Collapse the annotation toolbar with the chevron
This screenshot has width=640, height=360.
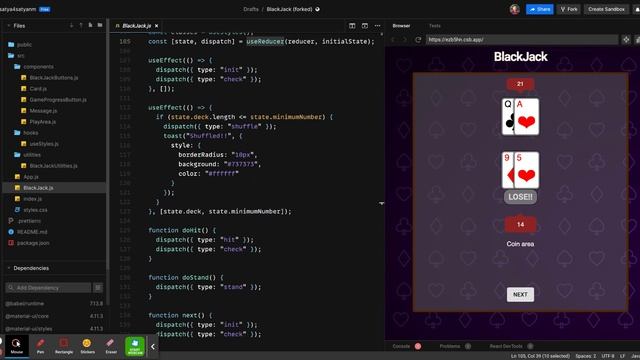click(153, 347)
